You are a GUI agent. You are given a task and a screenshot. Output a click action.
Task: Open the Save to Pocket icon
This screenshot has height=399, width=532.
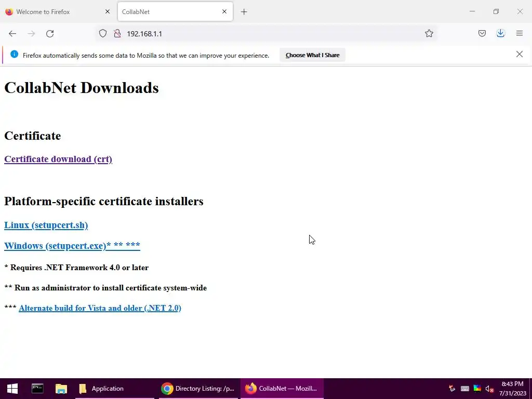coord(482,33)
